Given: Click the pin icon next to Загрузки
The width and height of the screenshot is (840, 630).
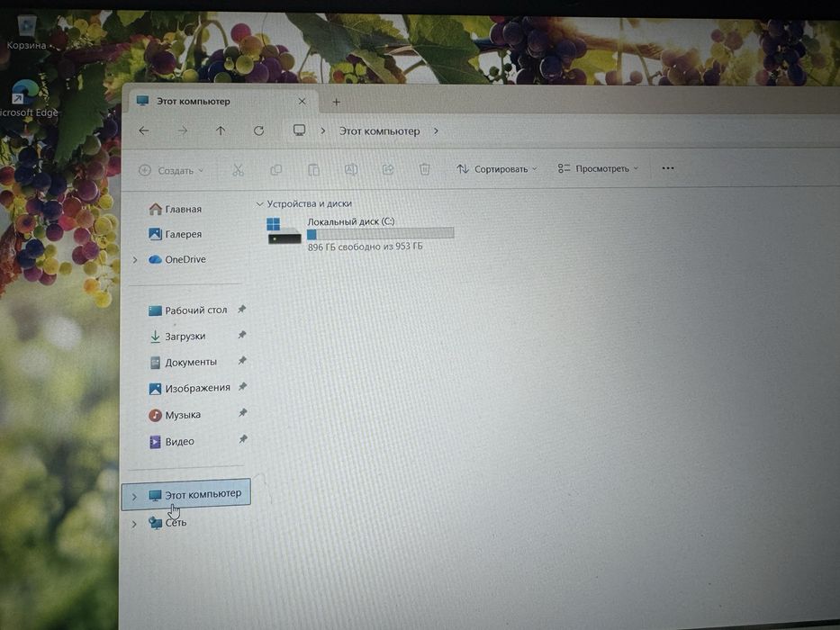Looking at the screenshot, I should tap(242, 335).
